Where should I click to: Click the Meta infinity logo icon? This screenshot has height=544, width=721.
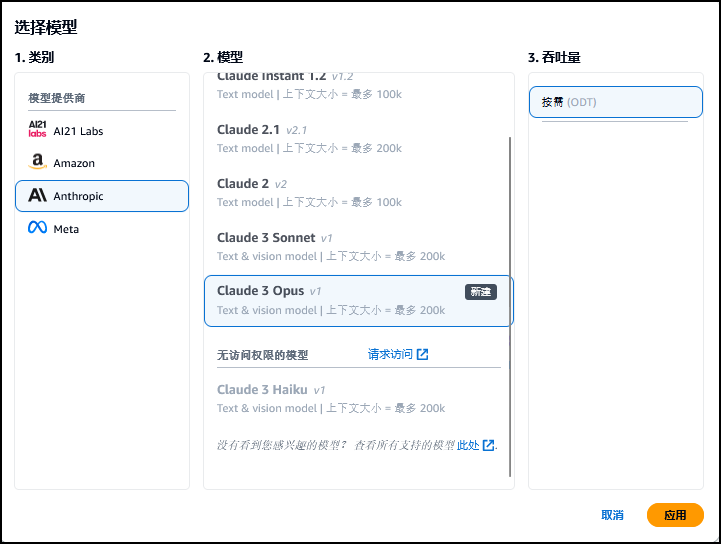coord(37,227)
